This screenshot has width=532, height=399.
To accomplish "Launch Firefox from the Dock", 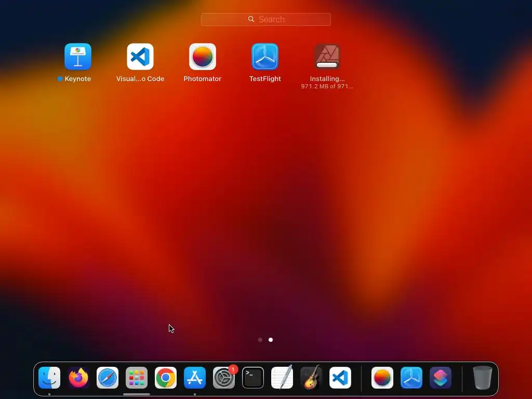I will pyautogui.click(x=78, y=378).
